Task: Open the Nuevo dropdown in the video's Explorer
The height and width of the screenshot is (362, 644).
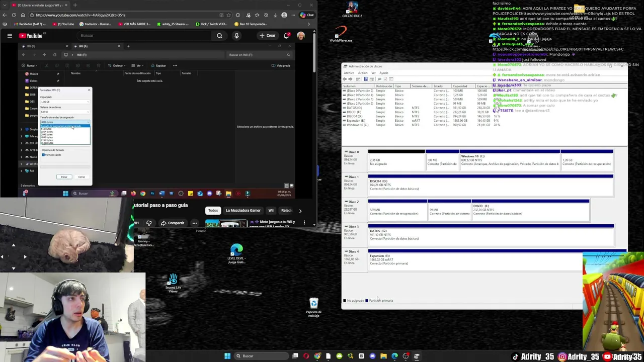Action: 30,65
